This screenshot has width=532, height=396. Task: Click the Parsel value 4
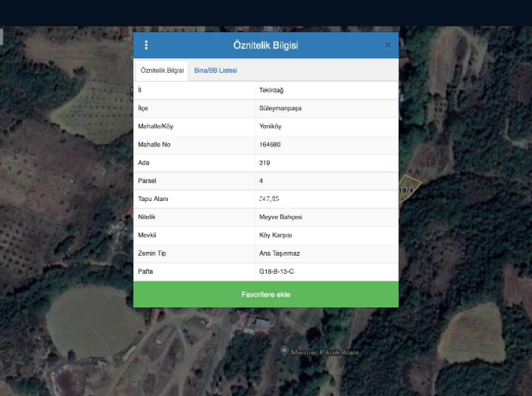261,181
